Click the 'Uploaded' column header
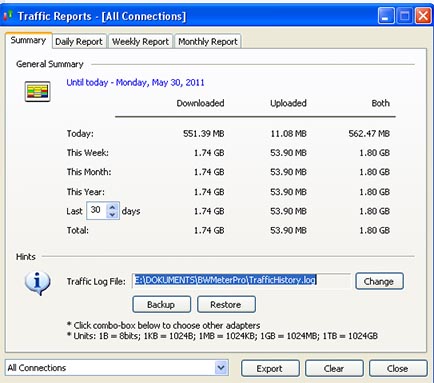 [x=288, y=103]
